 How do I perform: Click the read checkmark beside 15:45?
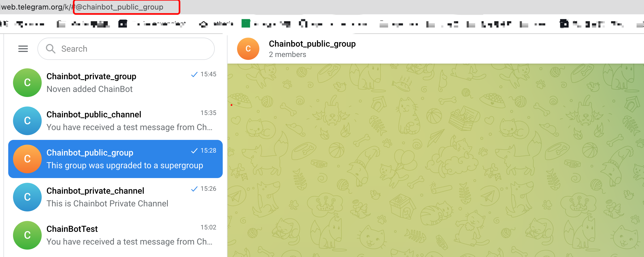[194, 74]
